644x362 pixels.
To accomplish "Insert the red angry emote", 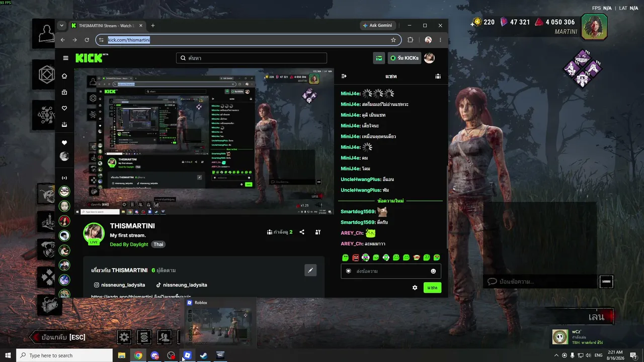I will tap(356, 257).
